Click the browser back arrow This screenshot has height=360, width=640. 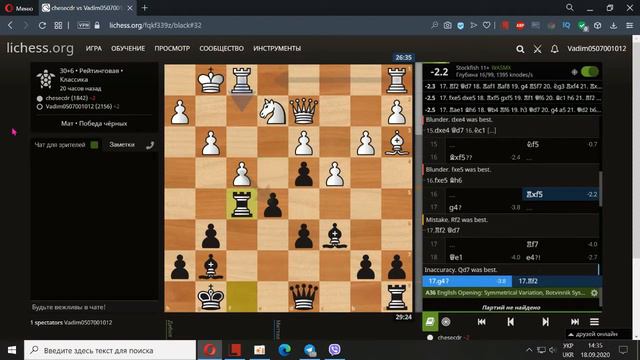coord(11,25)
